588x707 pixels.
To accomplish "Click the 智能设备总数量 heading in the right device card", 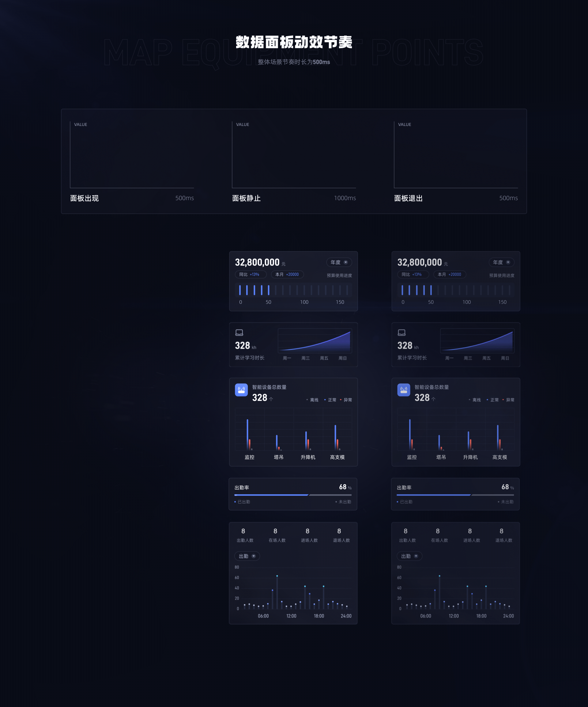I will (x=432, y=387).
